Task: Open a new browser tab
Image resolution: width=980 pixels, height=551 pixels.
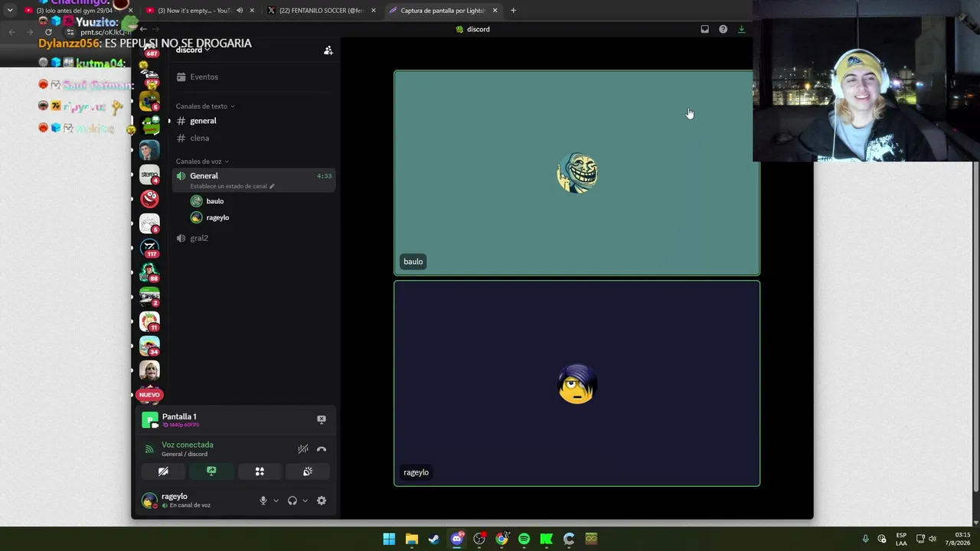Action: pos(513,11)
